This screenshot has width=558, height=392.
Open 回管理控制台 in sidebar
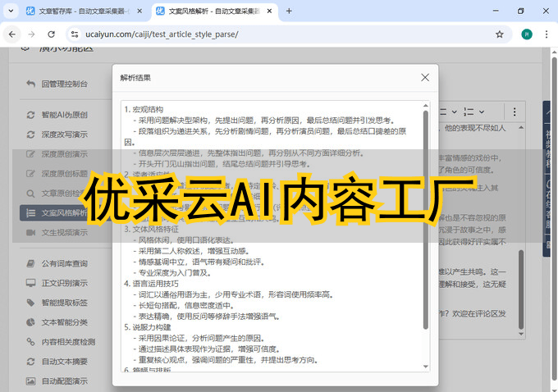tap(64, 83)
